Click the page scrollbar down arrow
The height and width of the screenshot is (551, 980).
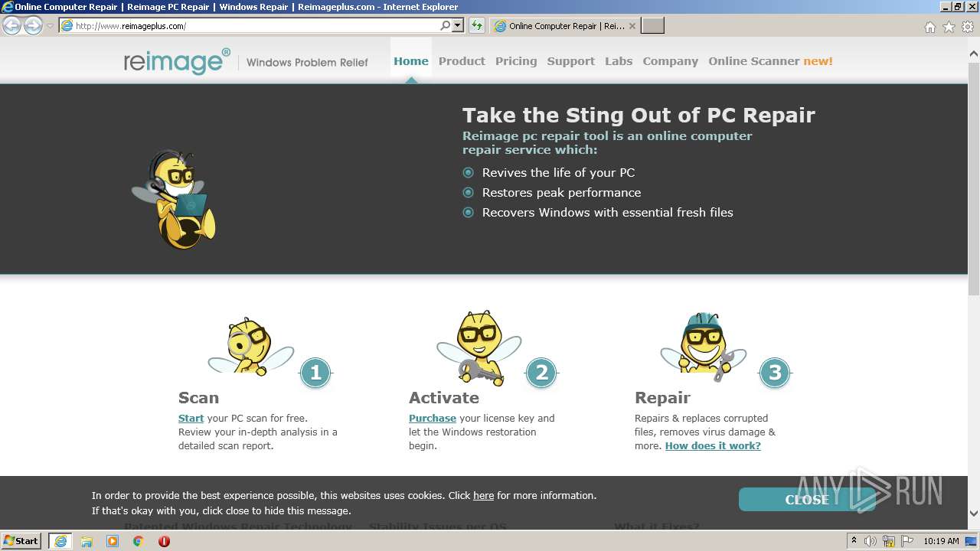pyautogui.click(x=974, y=514)
